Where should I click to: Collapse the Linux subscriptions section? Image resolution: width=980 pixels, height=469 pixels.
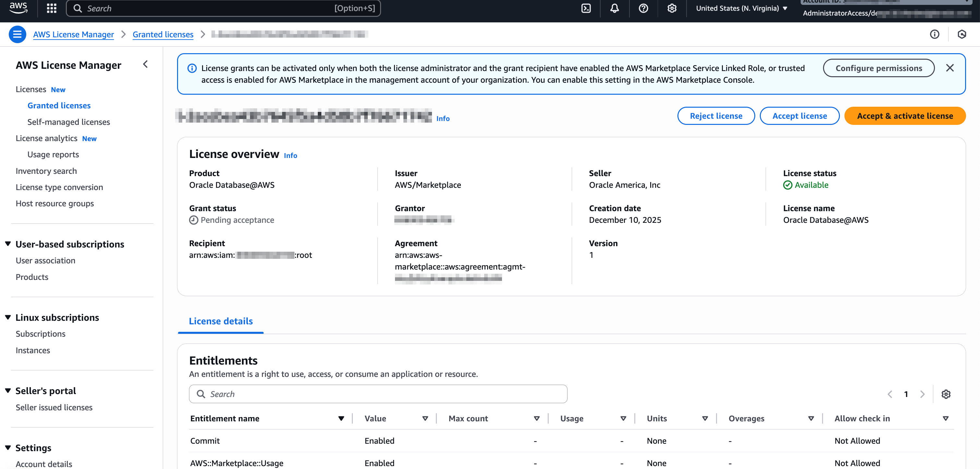point(8,317)
